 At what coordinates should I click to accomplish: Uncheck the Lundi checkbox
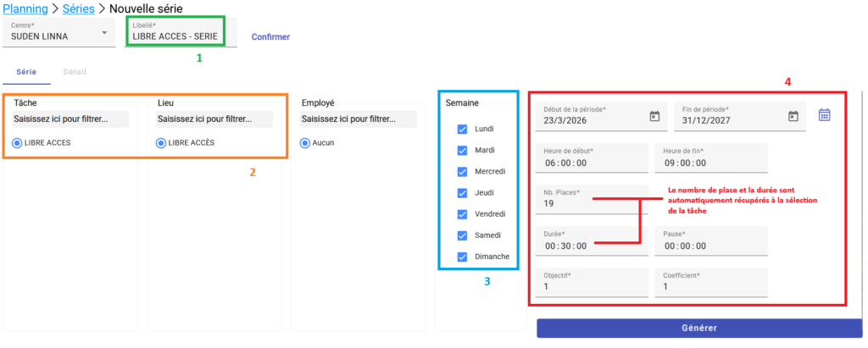pos(462,130)
